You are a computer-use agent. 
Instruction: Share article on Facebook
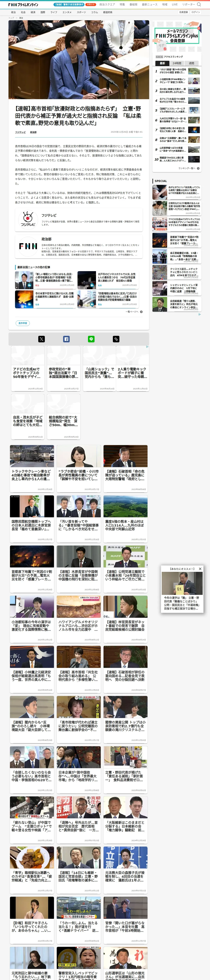click(x=66, y=339)
